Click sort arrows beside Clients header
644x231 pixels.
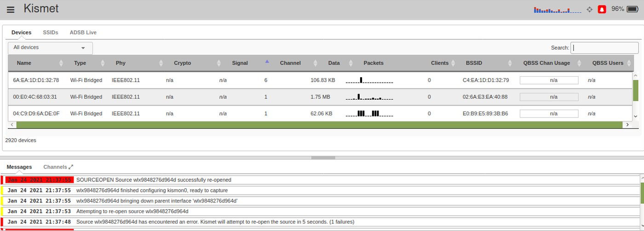pyautogui.click(x=453, y=63)
